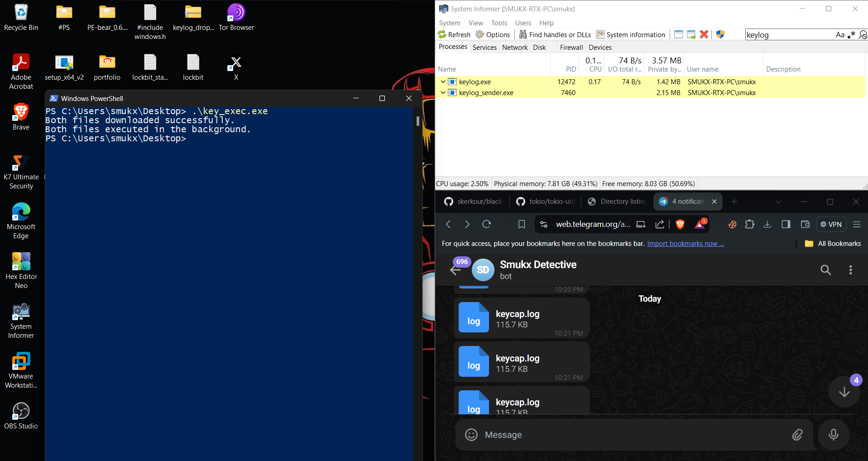The height and width of the screenshot is (461, 868).
Task: Open the Help menu in System Informer
Action: [x=546, y=23]
